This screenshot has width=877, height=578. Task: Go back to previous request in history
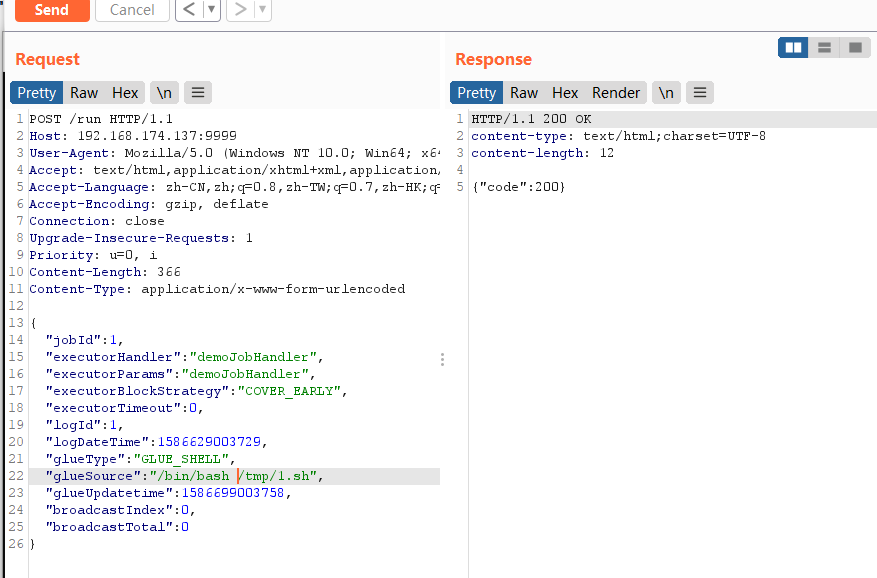click(x=189, y=10)
